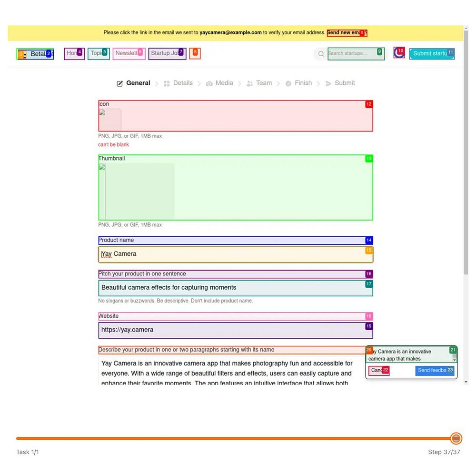Edit the one-sentence pitch field
The height and width of the screenshot is (474, 476).
point(236,288)
